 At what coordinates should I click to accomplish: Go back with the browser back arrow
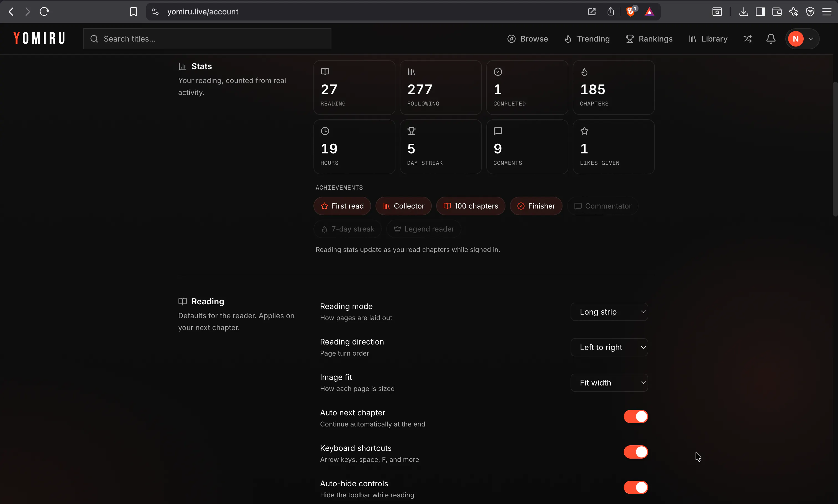pyautogui.click(x=11, y=12)
